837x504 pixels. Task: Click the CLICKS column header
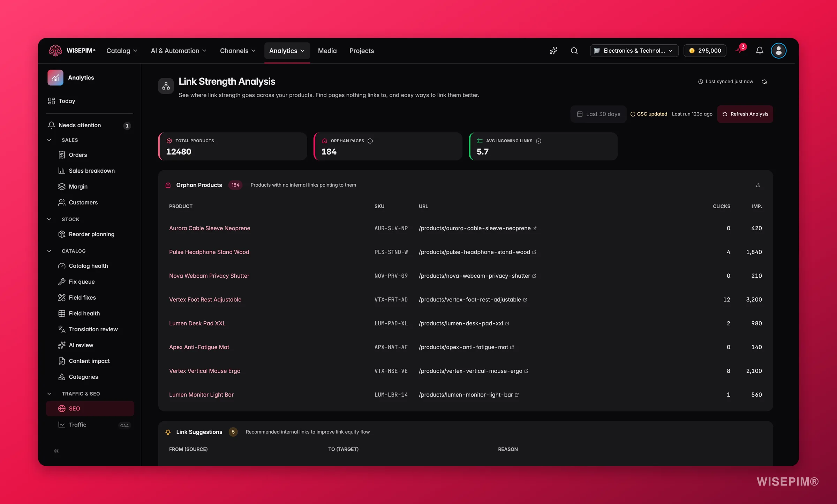click(721, 206)
